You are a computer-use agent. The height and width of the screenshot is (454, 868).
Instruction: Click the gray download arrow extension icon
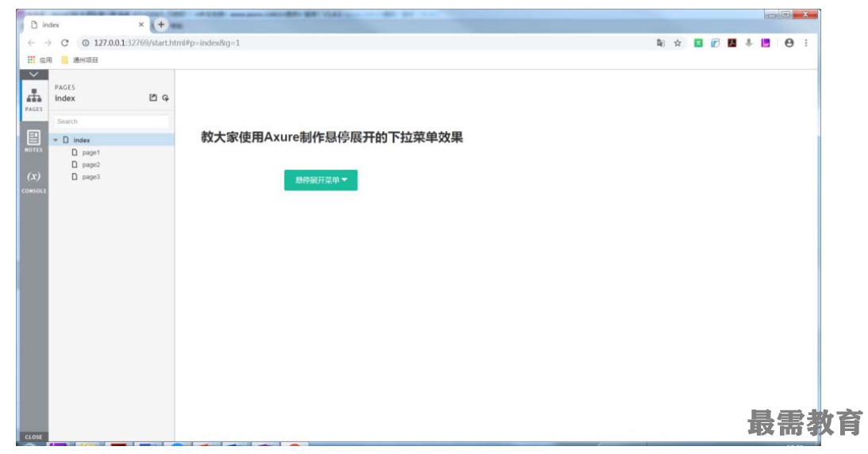[x=748, y=43]
